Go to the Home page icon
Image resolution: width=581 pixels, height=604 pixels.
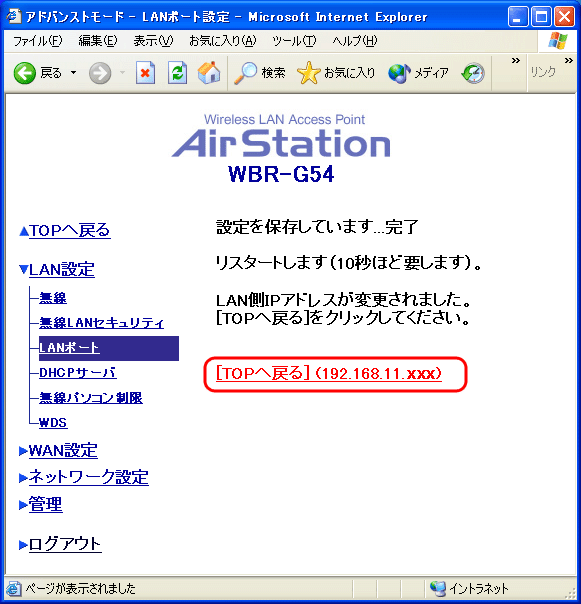tap(209, 72)
